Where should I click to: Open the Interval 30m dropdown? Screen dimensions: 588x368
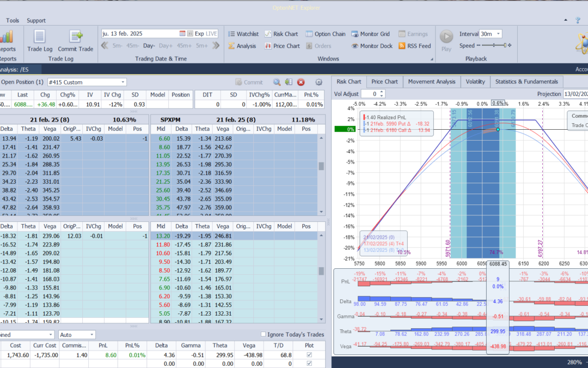click(498, 34)
